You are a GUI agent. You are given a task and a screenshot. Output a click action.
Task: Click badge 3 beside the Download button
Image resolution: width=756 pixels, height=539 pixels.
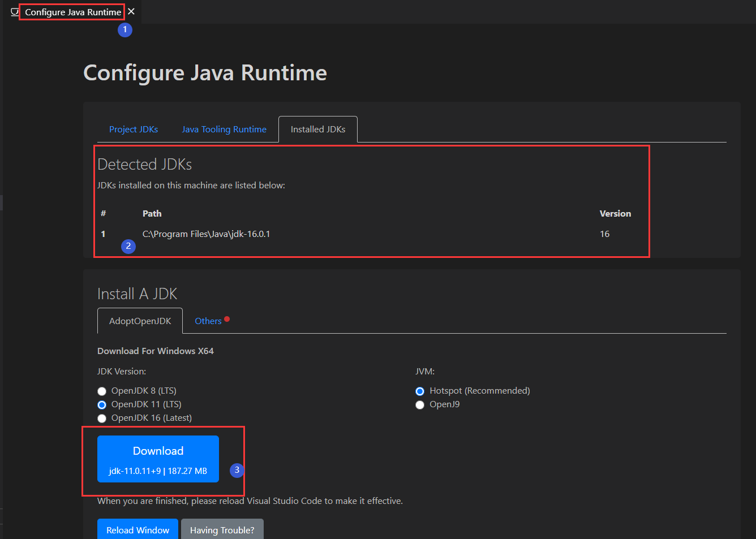[237, 470]
